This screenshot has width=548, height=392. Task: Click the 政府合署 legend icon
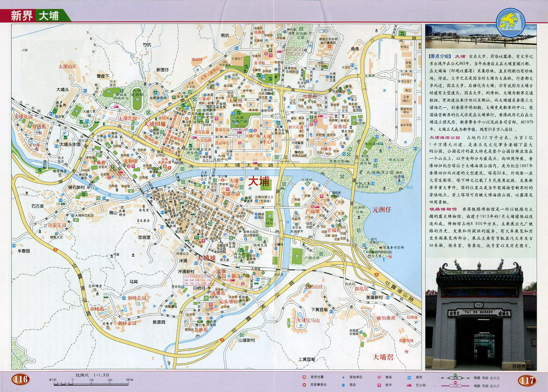(x=304, y=377)
